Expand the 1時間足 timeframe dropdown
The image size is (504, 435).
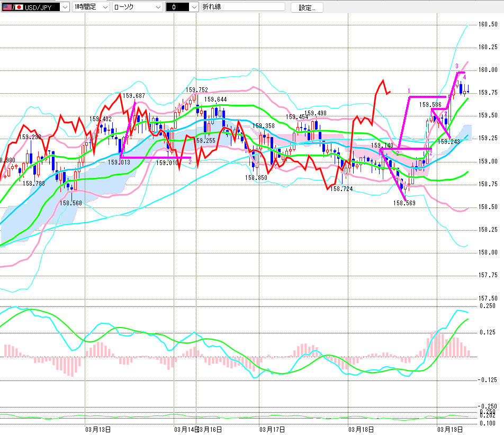point(104,7)
